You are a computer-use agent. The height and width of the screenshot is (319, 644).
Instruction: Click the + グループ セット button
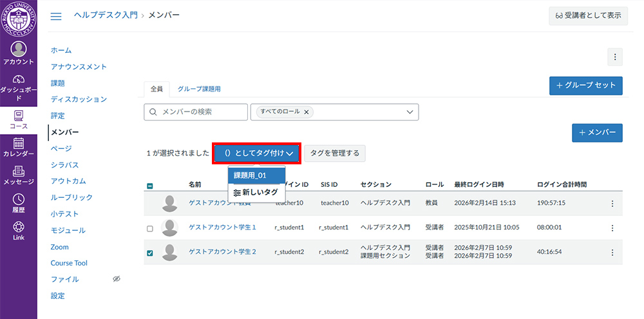pos(585,86)
